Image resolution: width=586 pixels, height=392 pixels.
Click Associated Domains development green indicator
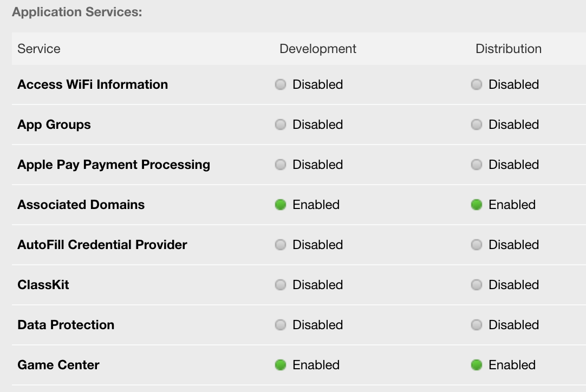tap(281, 205)
